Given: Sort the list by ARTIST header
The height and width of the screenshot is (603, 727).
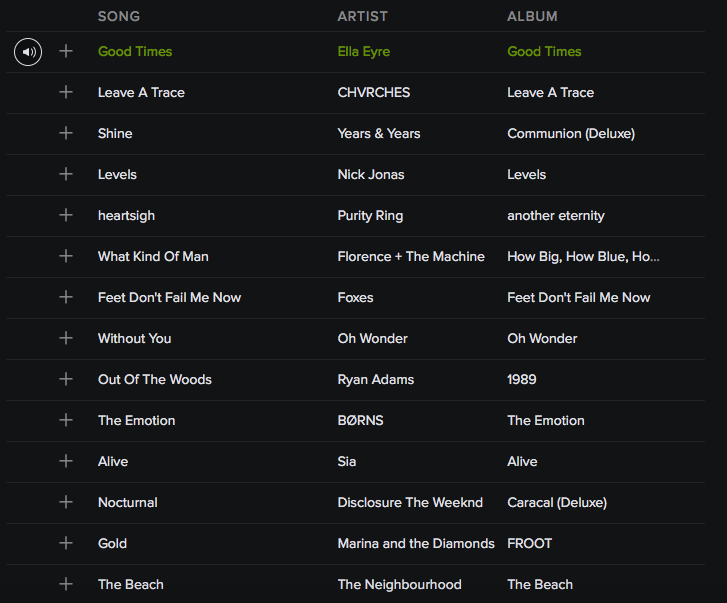Looking at the screenshot, I should [x=362, y=16].
